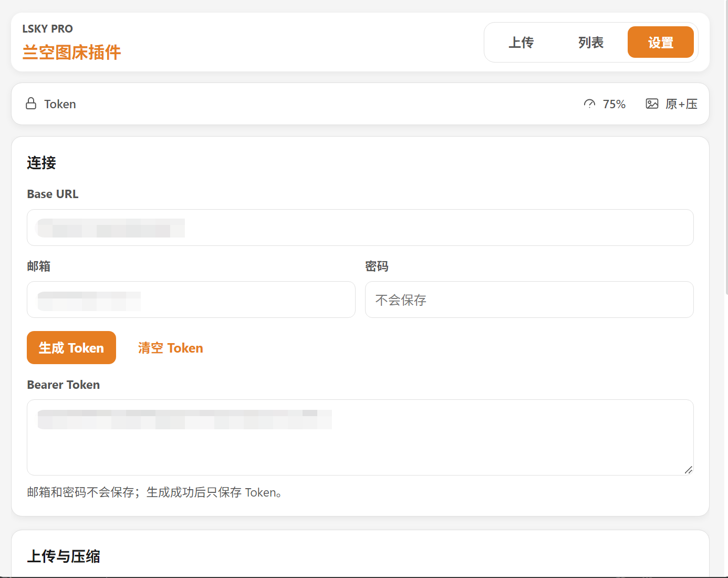Screen dimensions: 728x578
Task: Click the 生成 Token button
Action: (71, 347)
